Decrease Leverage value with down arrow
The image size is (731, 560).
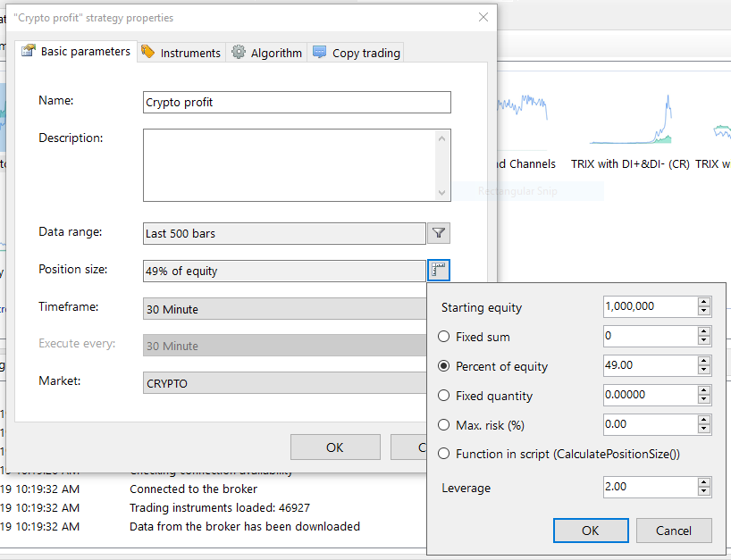[704, 492]
